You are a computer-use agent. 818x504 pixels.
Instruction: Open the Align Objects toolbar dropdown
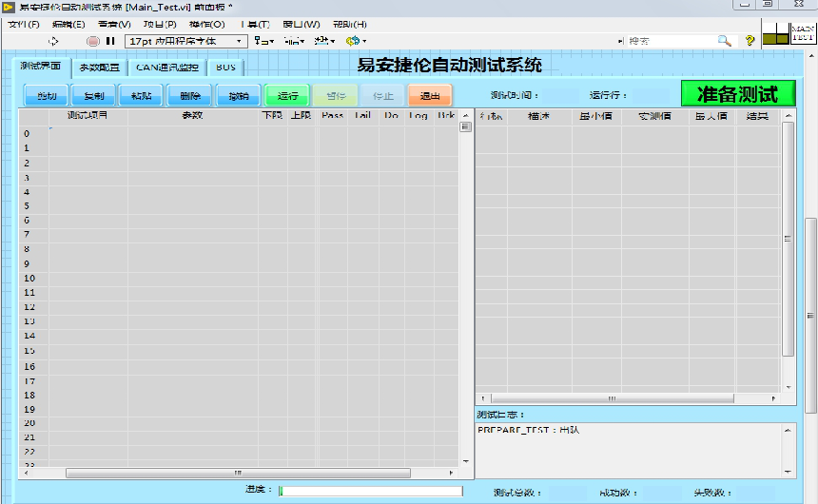pyautogui.click(x=264, y=41)
